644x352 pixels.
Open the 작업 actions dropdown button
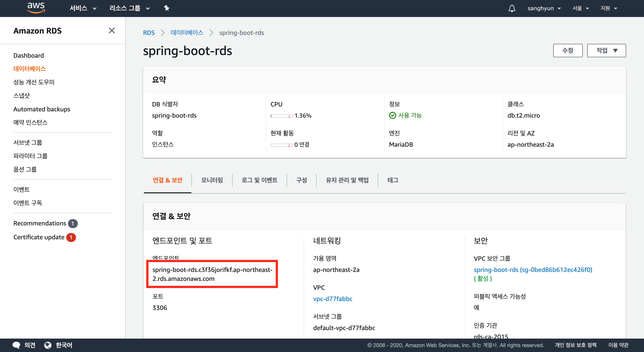click(x=606, y=51)
